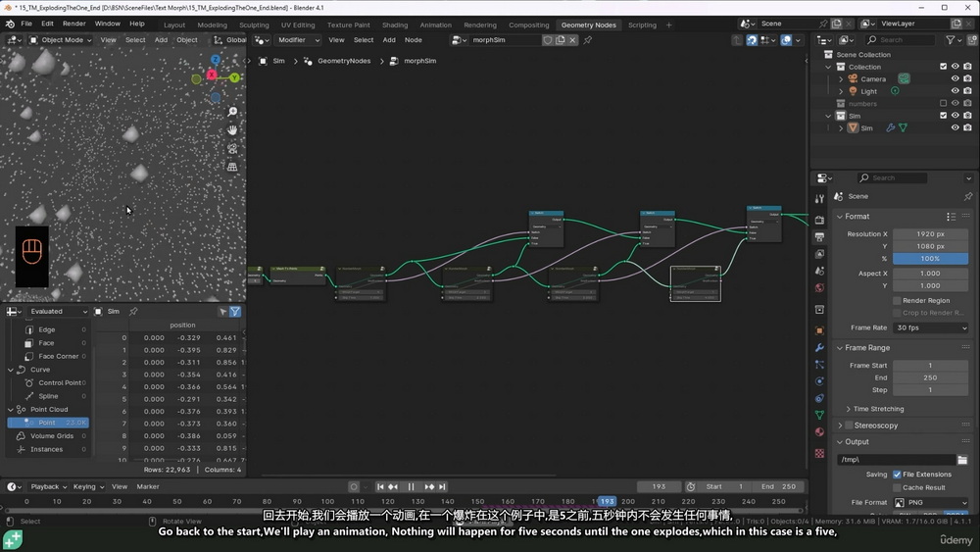Open the View Layer properties tab icon
Viewport: 980px width, 552px height.
click(819, 254)
